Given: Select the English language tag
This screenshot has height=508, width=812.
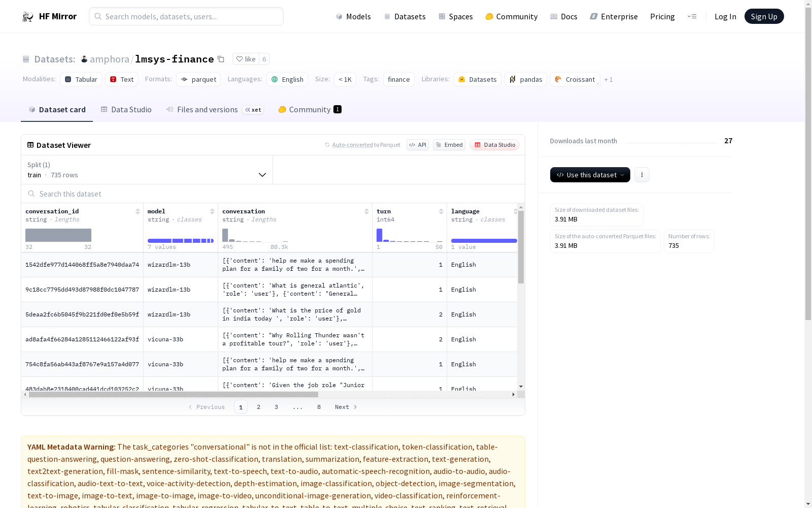Looking at the screenshot, I should coord(287,79).
